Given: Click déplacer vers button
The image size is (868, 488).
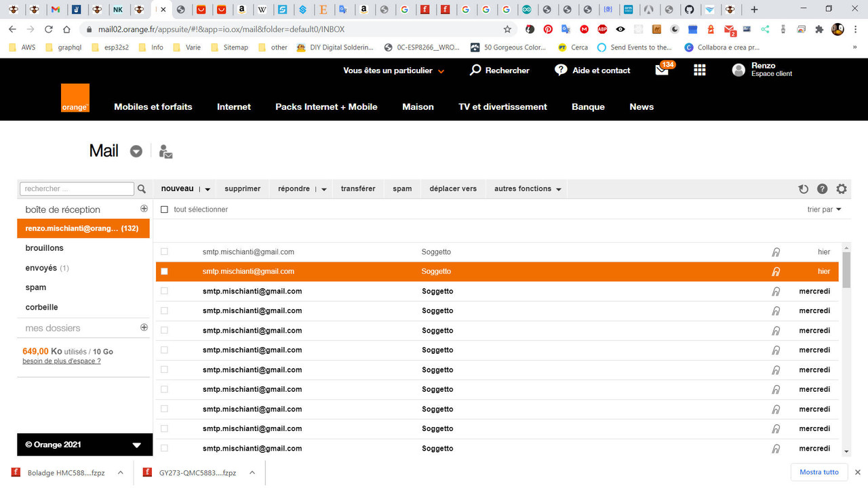Looking at the screenshot, I should point(453,189).
